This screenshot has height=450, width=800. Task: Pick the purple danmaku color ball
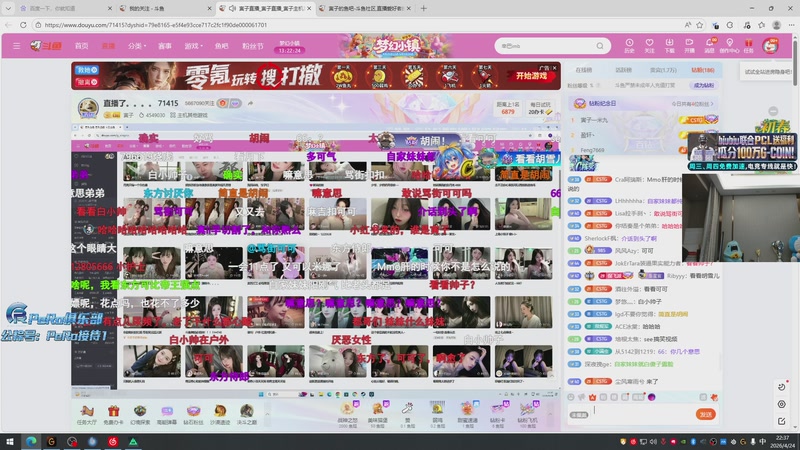point(652,397)
